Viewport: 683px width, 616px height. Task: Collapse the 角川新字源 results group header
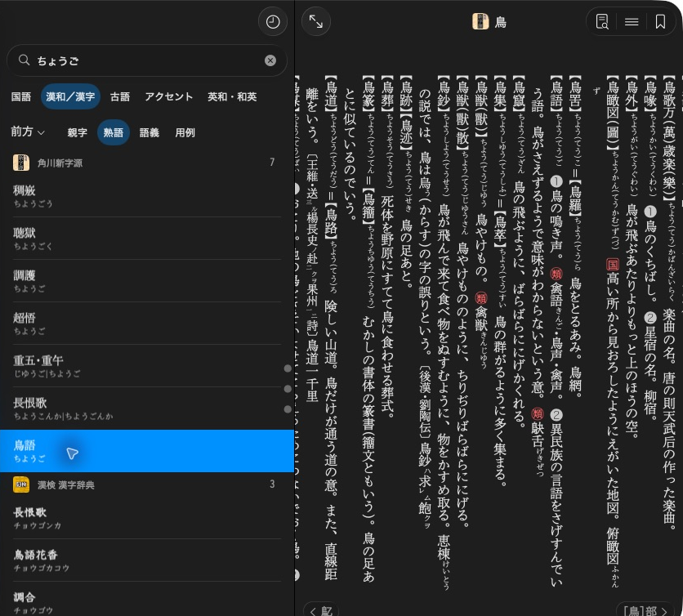point(147,163)
